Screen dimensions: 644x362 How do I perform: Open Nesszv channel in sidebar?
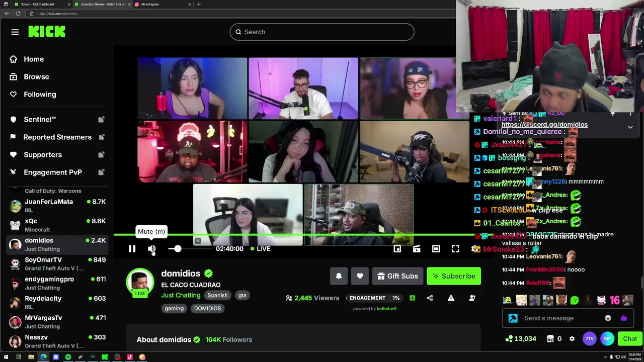[56, 341]
